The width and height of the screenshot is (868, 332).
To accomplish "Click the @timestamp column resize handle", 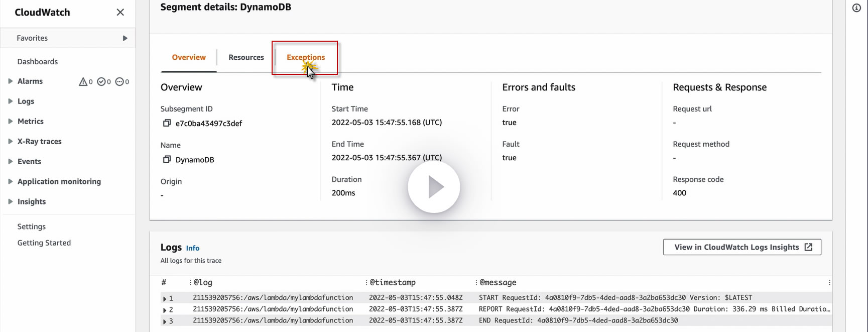I will point(366,282).
